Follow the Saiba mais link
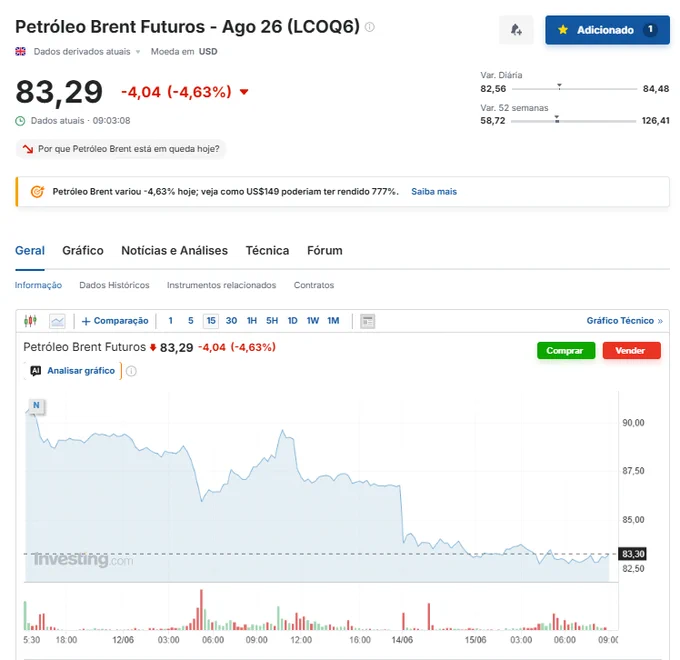The width and height of the screenshot is (680, 660). [434, 192]
